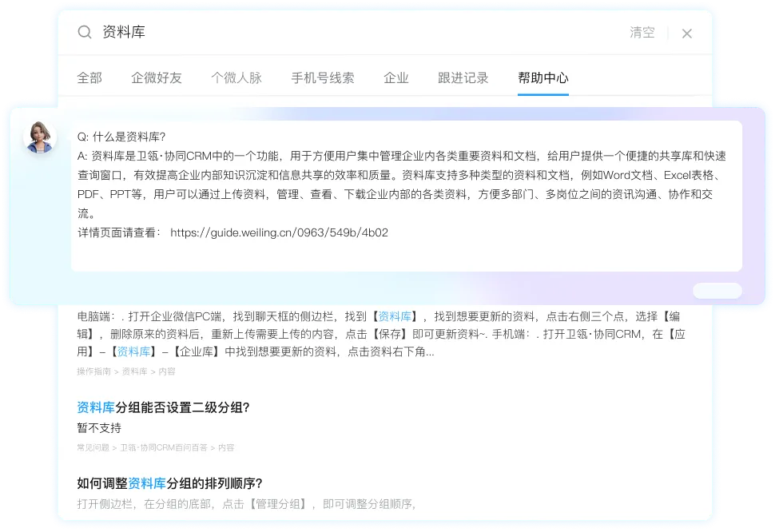Click the 常见问题 breadcrumb

[93, 447]
